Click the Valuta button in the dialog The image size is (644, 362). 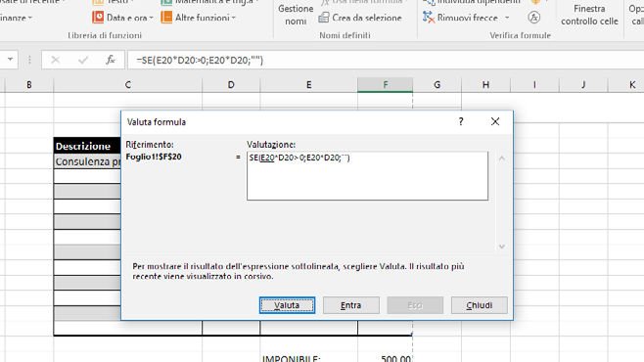[287, 305]
